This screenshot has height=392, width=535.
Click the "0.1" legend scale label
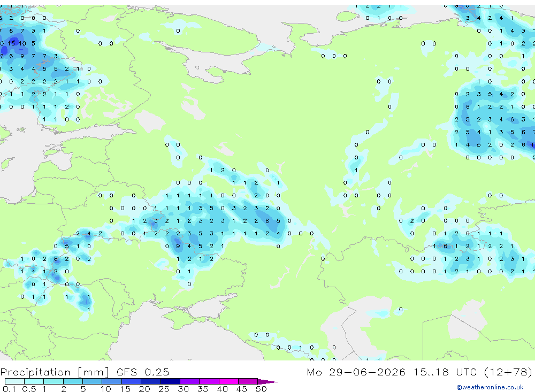click(x=9, y=389)
